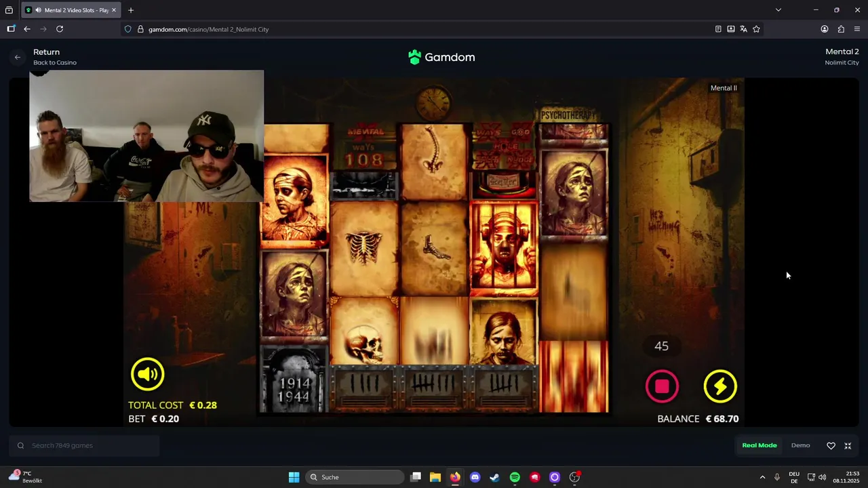The image size is (868, 488).
Task: Click the ribcage symbol on the reels
Action: point(365,248)
